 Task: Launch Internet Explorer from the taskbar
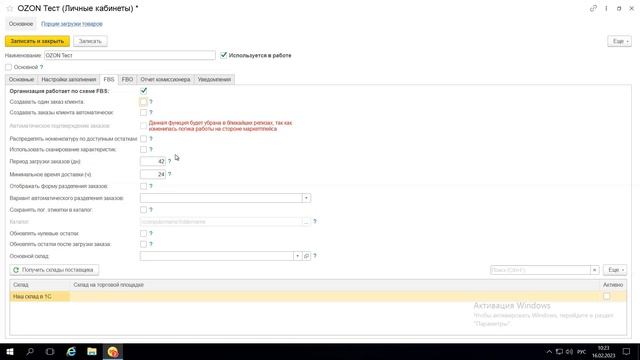(x=71, y=351)
